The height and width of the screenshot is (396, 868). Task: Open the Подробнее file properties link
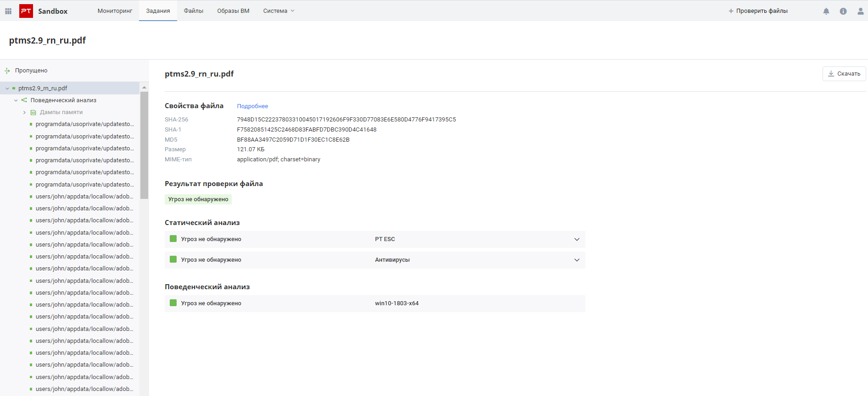(252, 106)
